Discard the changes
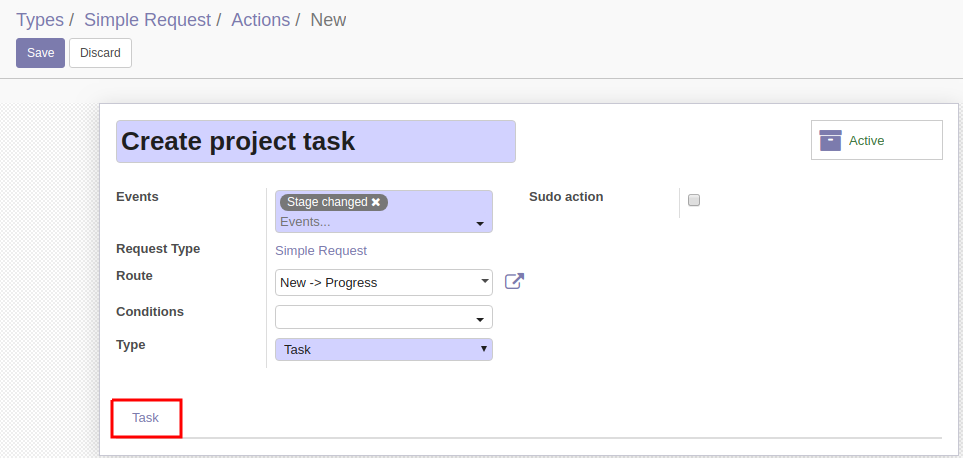 [x=100, y=53]
